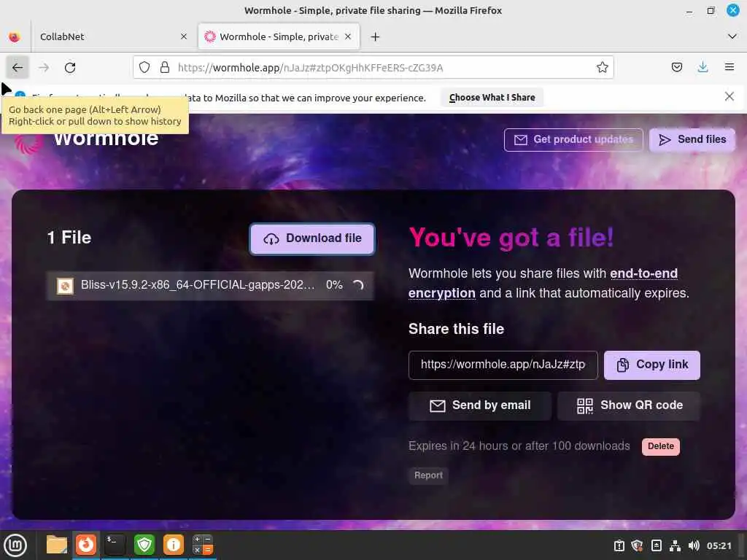Click the clipboard tray icon

tap(619, 545)
